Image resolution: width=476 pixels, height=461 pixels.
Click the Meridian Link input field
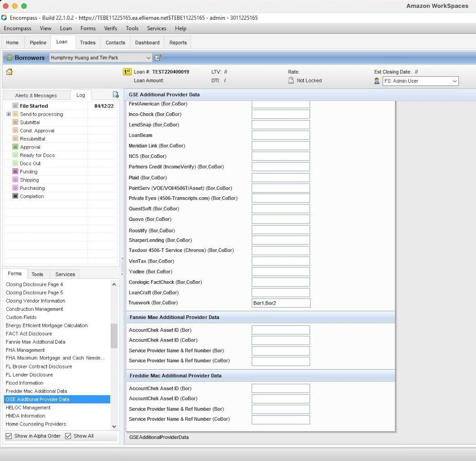point(281,146)
